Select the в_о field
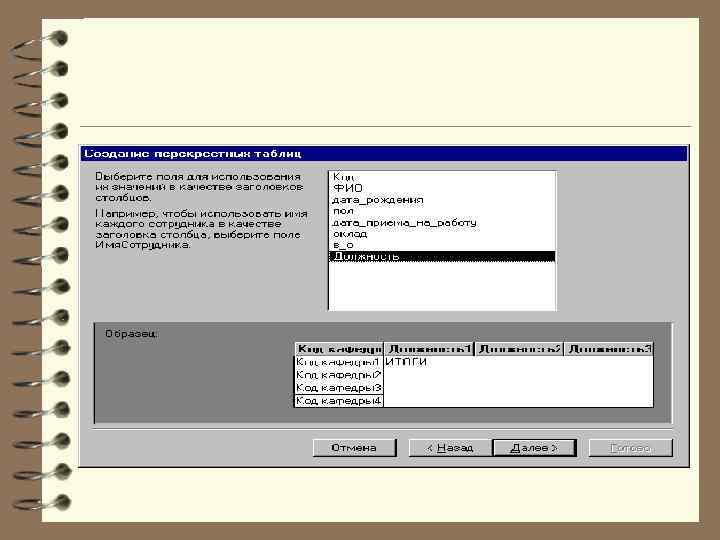This screenshot has width=720, height=540. tap(442, 245)
